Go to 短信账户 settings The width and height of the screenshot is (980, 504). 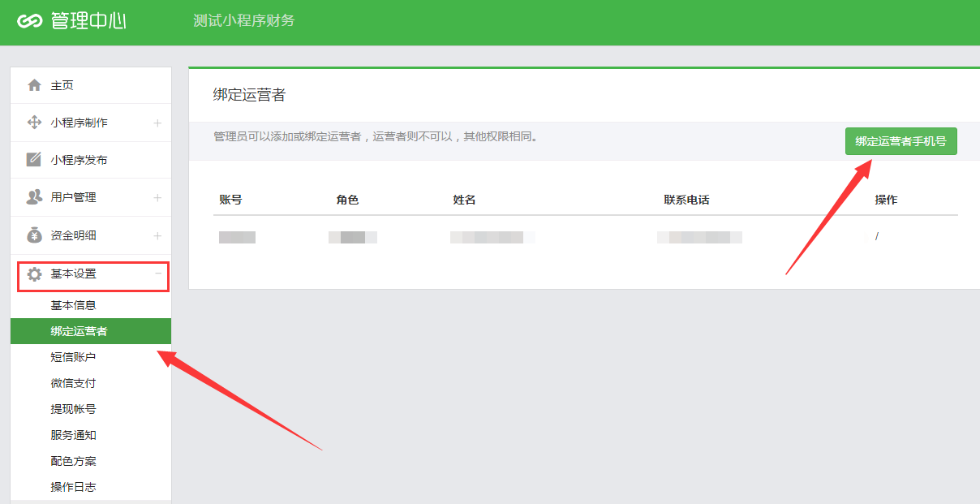click(73, 357)
